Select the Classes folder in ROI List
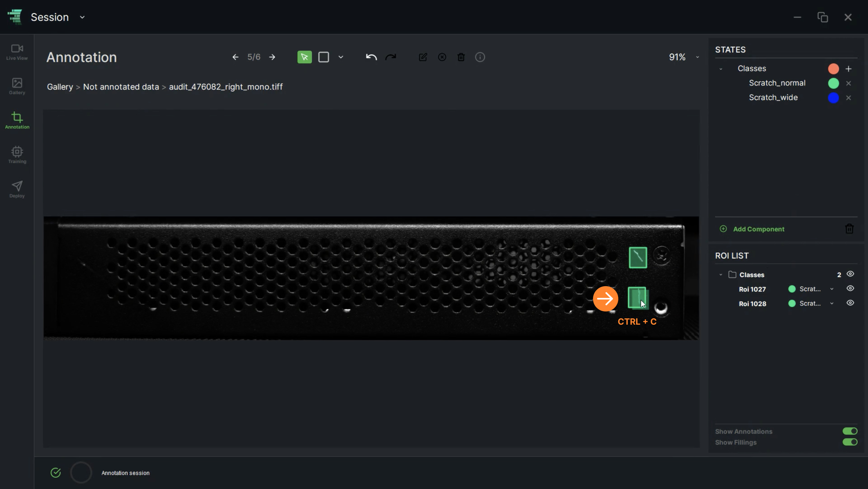 point(752,275)
